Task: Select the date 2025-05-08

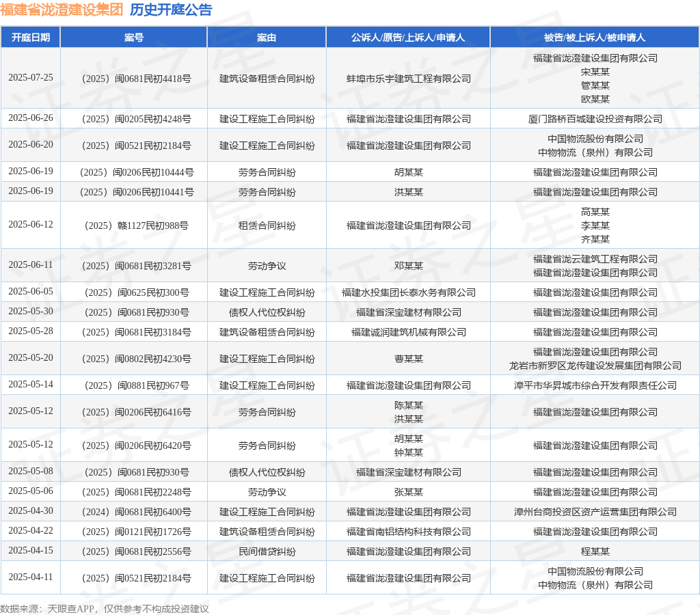Action: (x=30, y=471)
